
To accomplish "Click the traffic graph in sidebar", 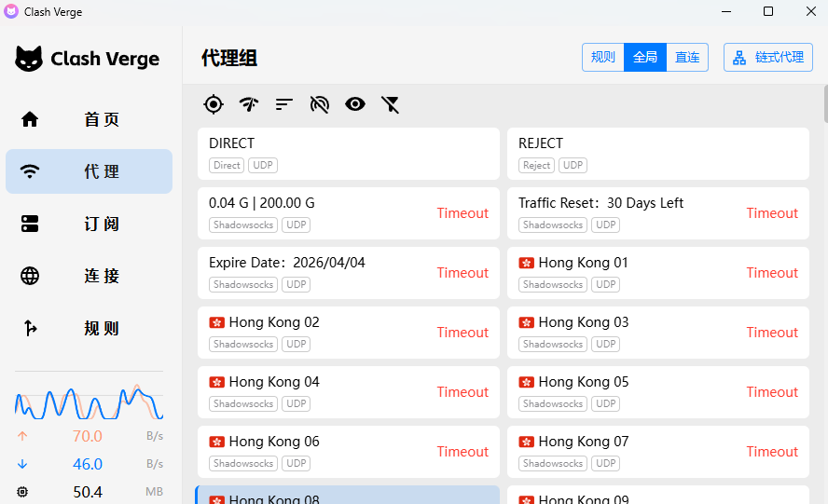I will 89,402.
